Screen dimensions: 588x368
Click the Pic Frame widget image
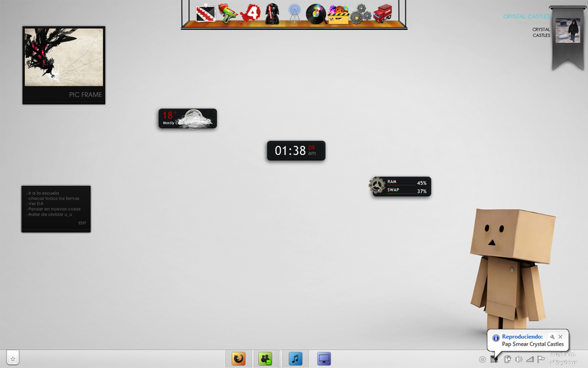point(63,57)
